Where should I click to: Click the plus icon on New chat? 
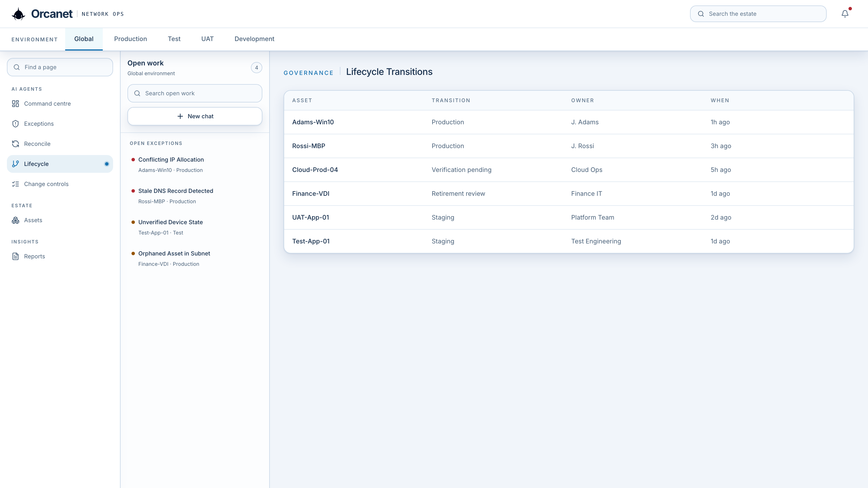[x=180, y=116]
